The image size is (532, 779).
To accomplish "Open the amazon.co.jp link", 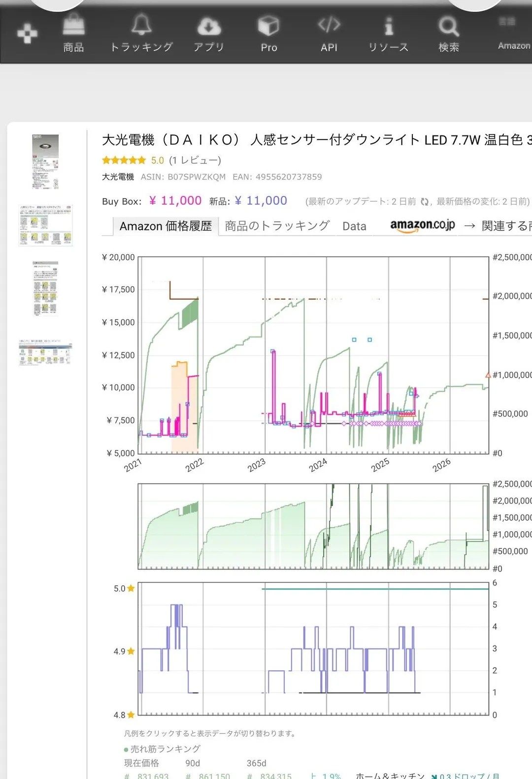I will tap(423, 225).
